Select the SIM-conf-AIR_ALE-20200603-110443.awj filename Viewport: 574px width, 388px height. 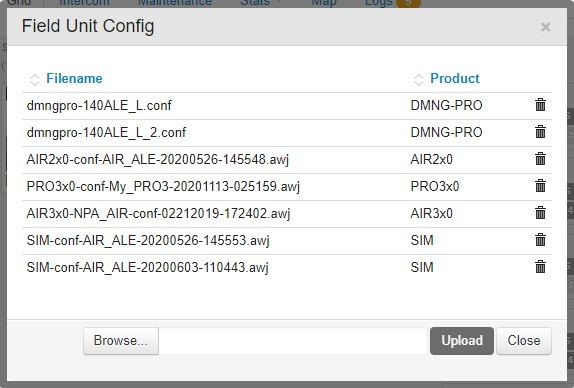pyautogui.click(x=148, y=268)
